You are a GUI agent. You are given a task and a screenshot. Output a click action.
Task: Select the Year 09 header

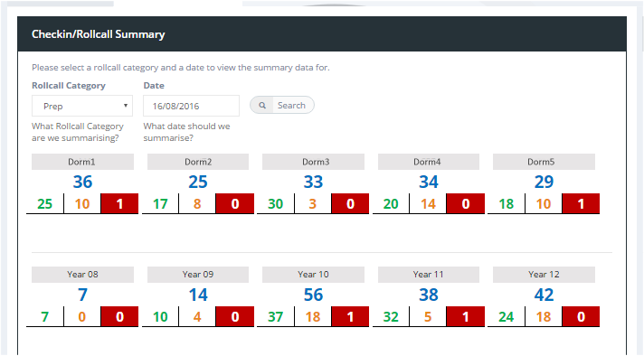coord(198,275)
